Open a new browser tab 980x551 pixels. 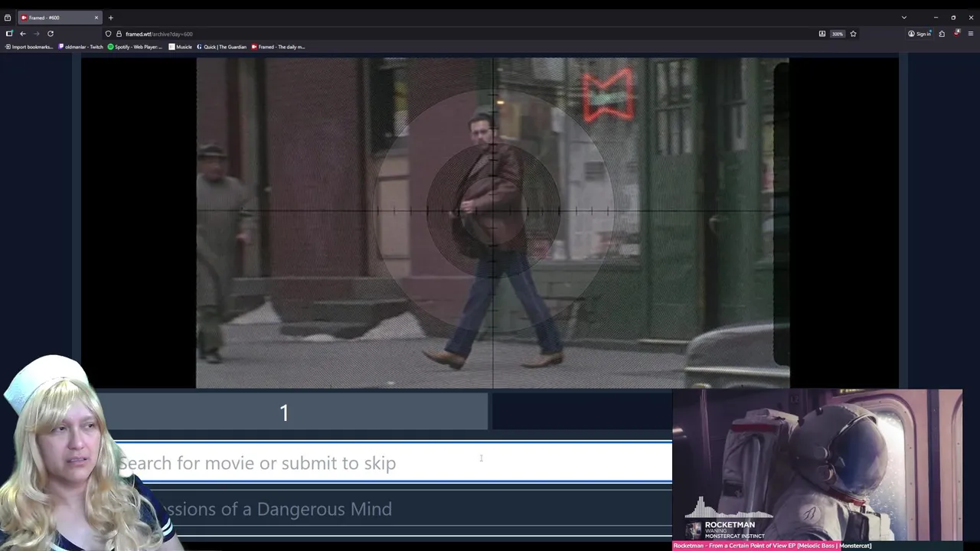click(110, 18)
